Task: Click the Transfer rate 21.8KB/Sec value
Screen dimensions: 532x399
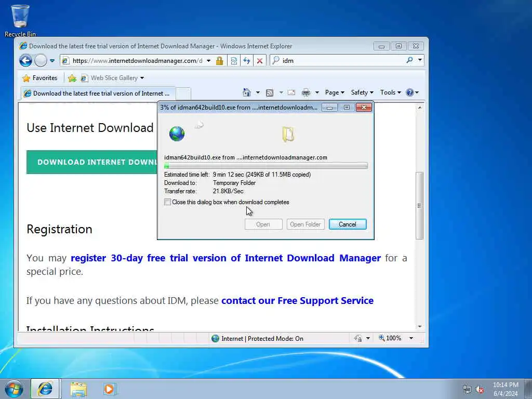Action: [228, 191]
